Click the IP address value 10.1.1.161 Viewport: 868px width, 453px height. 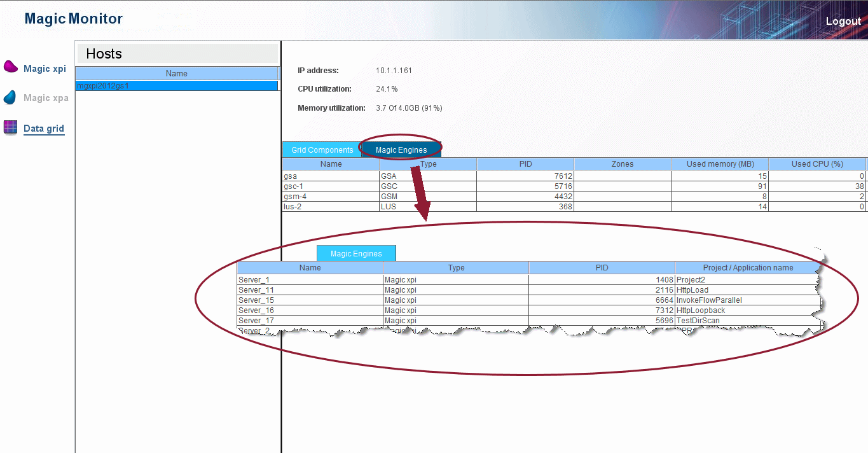tap(394, 71)
